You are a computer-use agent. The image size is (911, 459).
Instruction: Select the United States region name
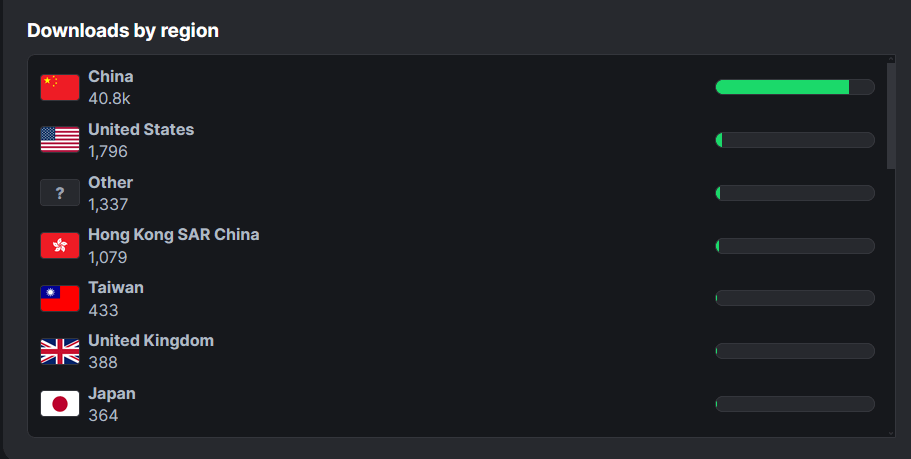point(141,130)
